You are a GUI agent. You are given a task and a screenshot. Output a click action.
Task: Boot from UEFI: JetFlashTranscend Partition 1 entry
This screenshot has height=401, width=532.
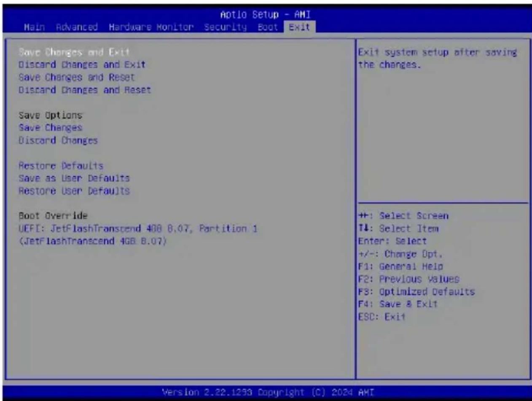(x=138, y=234)
